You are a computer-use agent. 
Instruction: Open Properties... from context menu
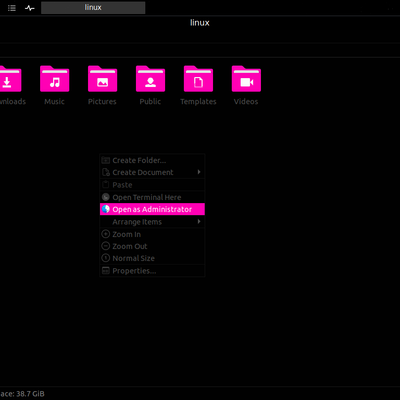[152, 271]
